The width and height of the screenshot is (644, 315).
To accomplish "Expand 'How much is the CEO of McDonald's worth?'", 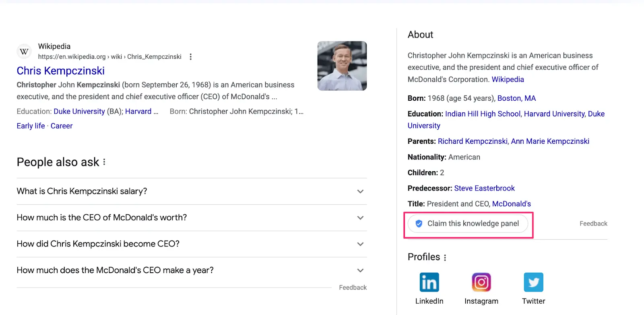I will point(192,218).
